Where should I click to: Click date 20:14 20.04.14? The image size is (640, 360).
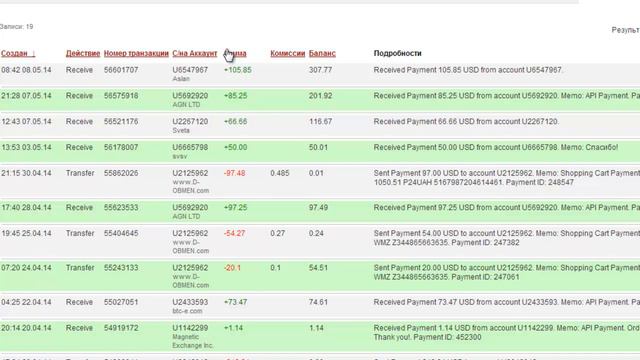(27, 328)
